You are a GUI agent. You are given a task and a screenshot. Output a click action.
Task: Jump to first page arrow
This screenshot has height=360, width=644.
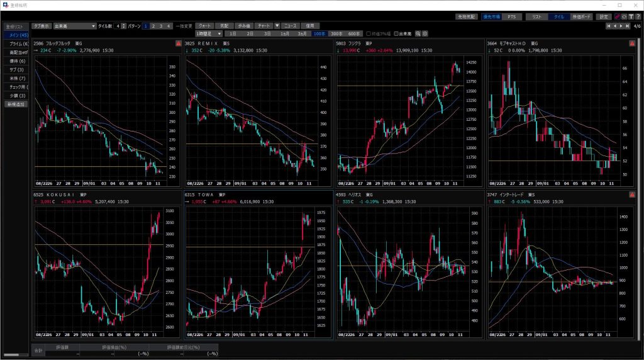point(607,26)
